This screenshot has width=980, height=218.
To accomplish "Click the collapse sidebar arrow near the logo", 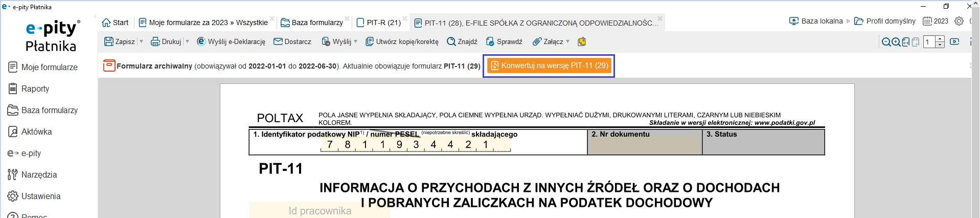I will click(95, 17).
